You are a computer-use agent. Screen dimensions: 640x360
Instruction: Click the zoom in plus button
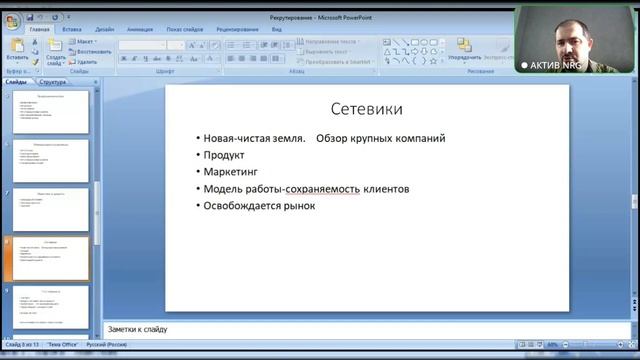pyautogui.click(x=620, y=345)
